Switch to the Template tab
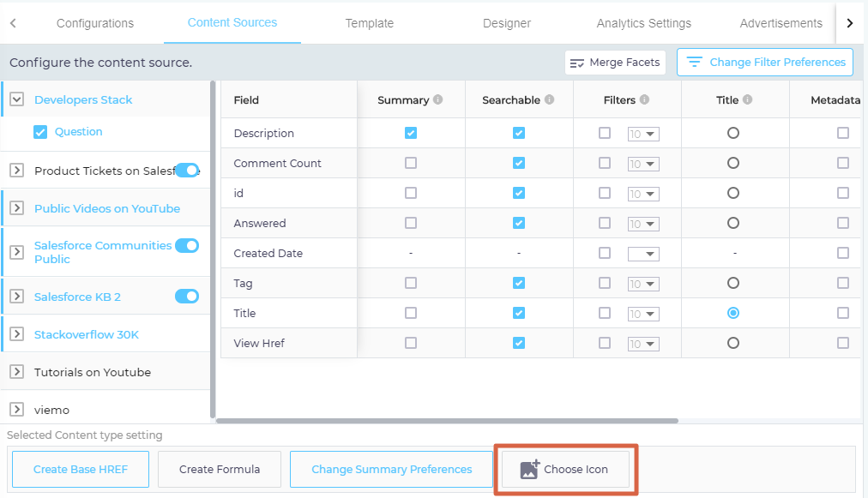The height and width of the screenshot is (498, 868). 370,23
